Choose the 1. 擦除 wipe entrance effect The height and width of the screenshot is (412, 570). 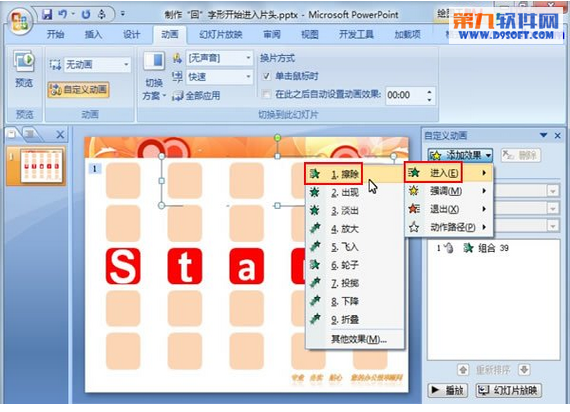[x=354, y=174]
